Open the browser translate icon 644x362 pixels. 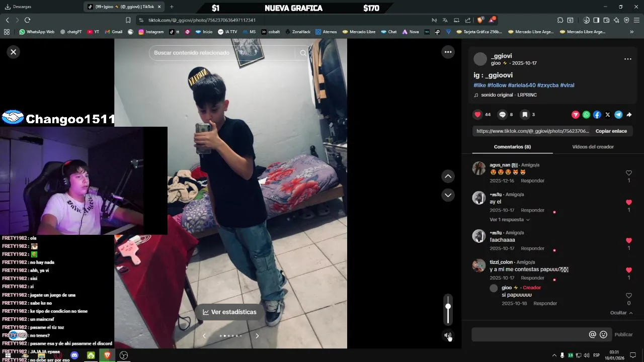point(445,20)
